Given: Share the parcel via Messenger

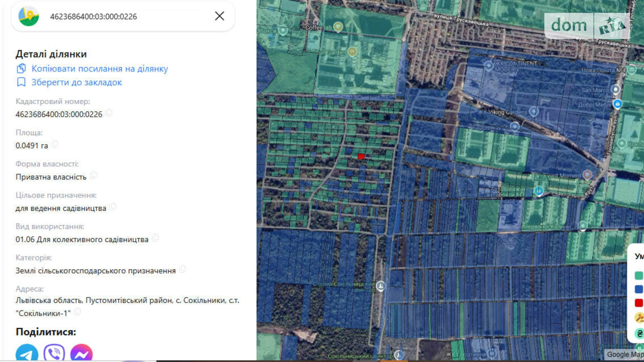Looking at the screenshot, I should click(81, 353).
